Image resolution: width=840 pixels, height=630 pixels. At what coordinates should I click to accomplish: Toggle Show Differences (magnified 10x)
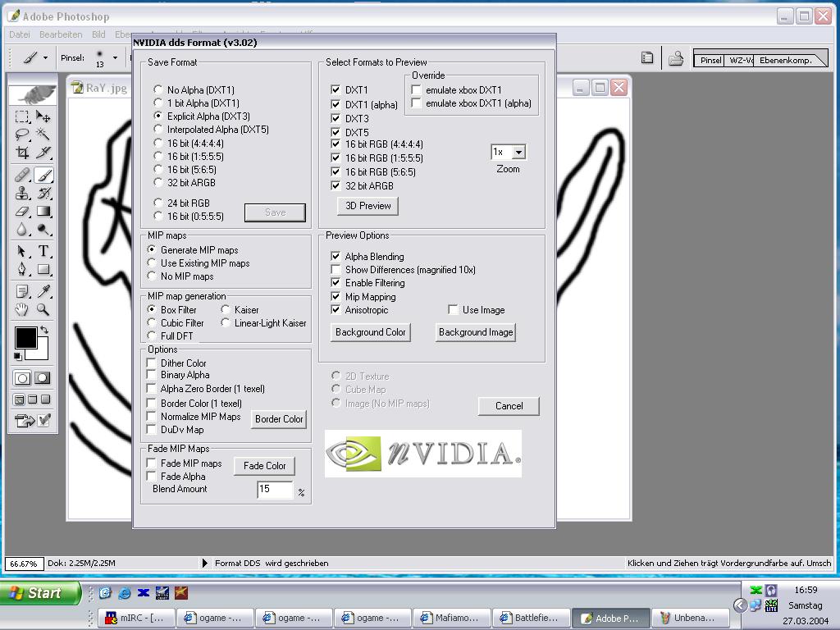click(x=336, y=269)
